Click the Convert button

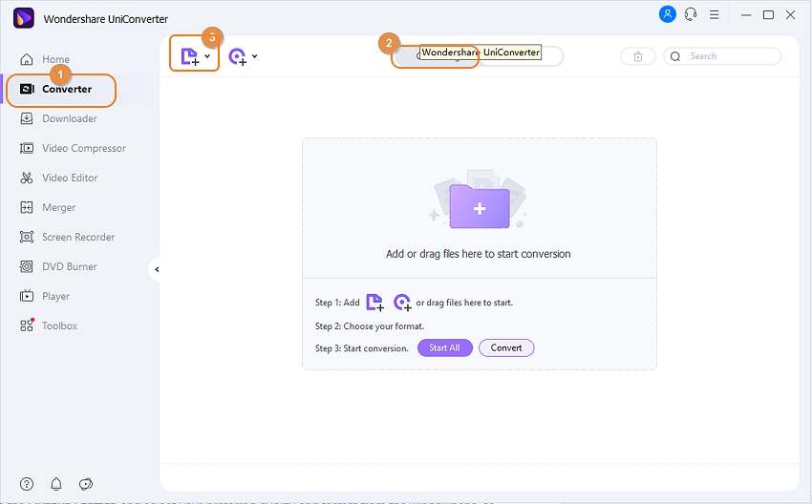[506, 347]
